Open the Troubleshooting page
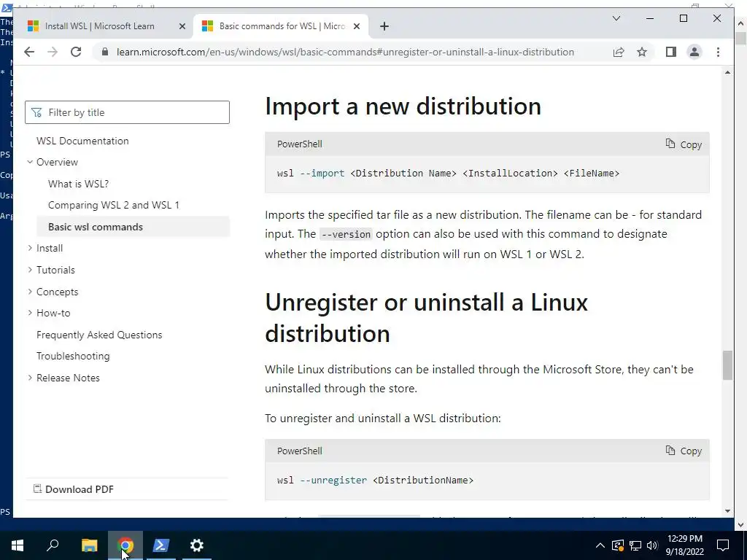Image resolution: width=747 pixels, height=560 pixels. pos(73,356)
